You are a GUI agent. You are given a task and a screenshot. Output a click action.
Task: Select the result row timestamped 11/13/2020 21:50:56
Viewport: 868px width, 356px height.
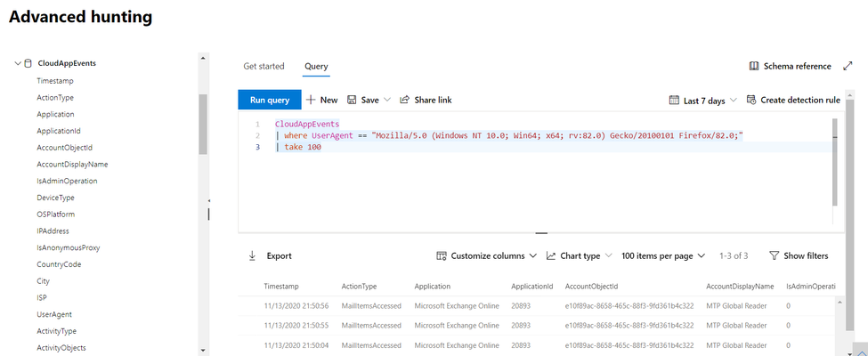pyautogui.click(x=538, y=305)
